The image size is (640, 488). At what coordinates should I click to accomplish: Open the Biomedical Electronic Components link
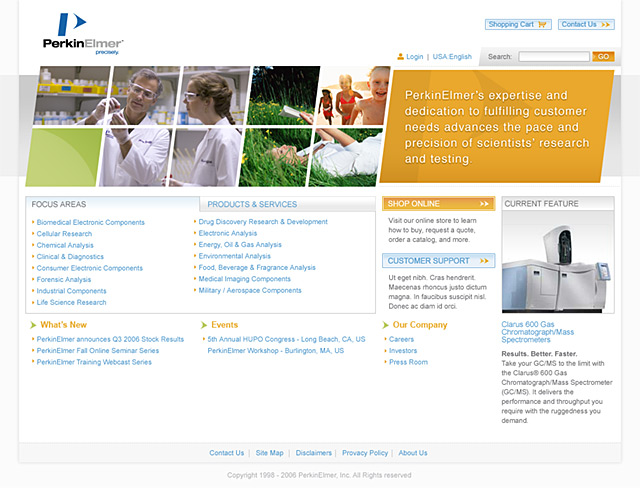coord(91,222)
